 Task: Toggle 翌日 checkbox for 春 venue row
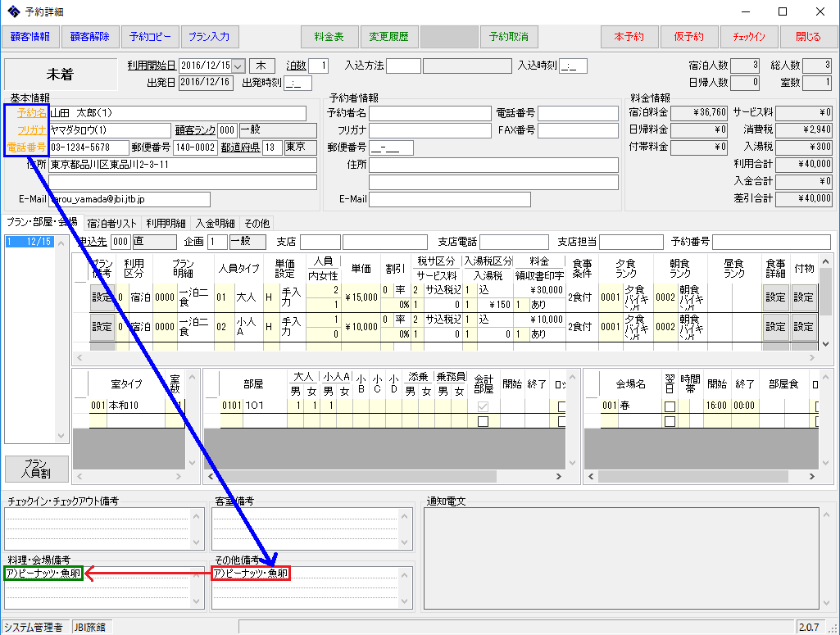pyautogui.click(x=670, y=406)
